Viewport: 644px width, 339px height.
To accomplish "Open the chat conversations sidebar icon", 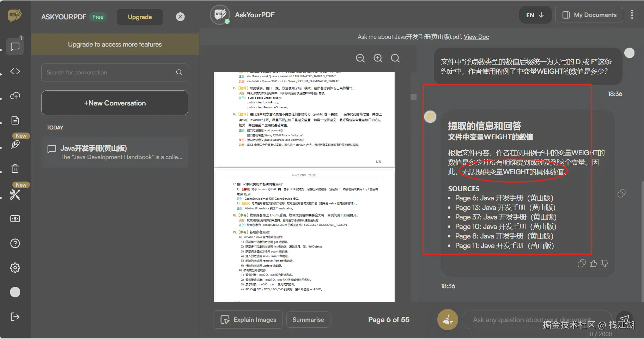I will pos(15,47).
